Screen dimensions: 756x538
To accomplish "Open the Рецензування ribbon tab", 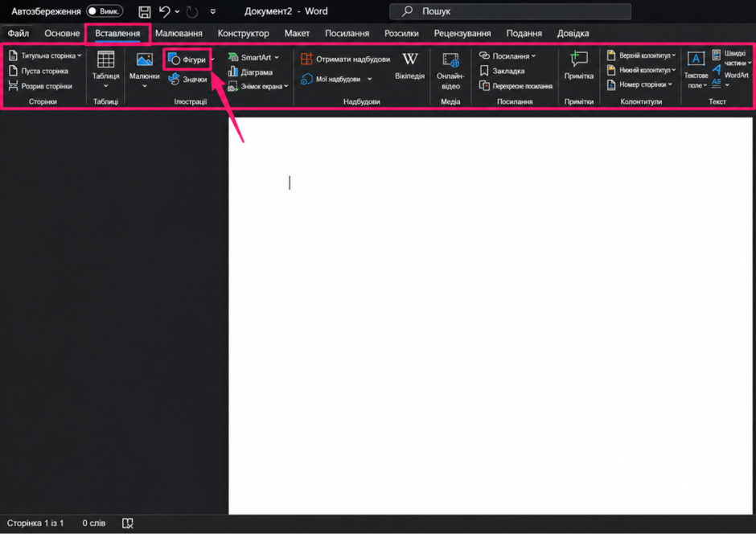I will [462, 33].
